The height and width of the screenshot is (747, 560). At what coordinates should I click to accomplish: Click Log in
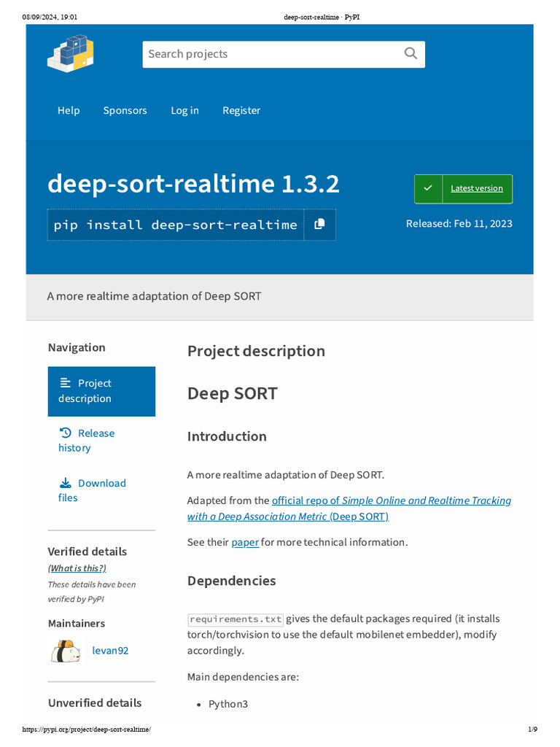pyautogui.click(x=184, y=111)
